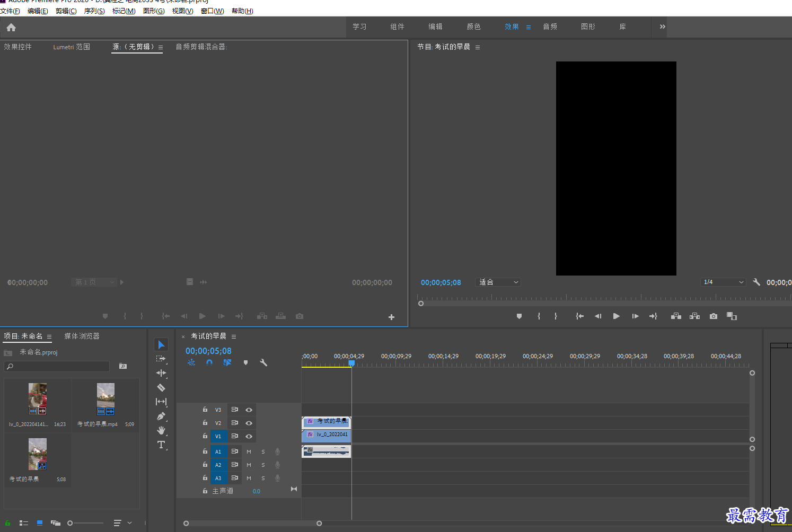The image size is (792, 532).
Task: Open Source panel menu icon
Action: [161, 47]
